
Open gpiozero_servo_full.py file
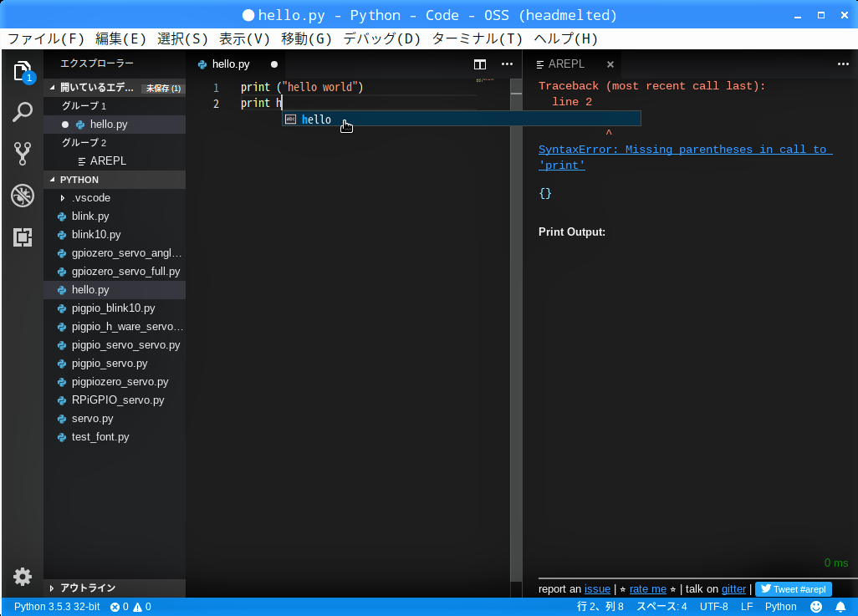[x=115, y=272]
